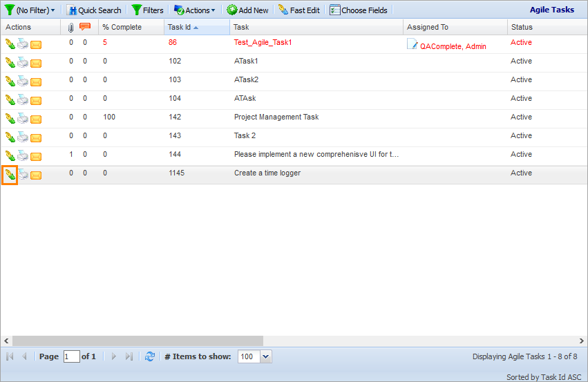Image resolution: width=588 pixels, height=382 pixels.
Task: Select the Create a time logger task name
Action: (x=267, y=173)
